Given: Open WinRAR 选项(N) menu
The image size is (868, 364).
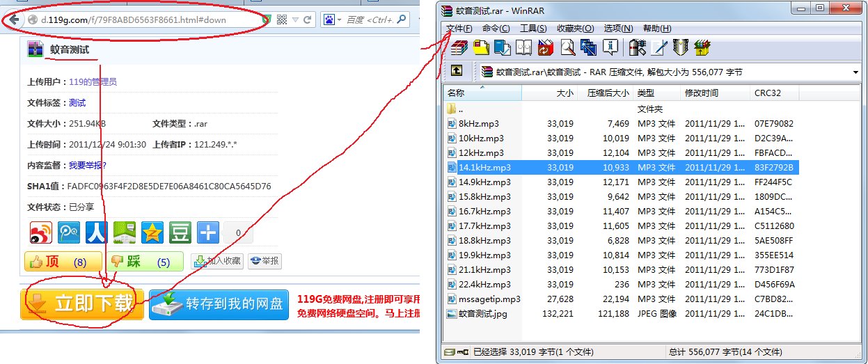Looking at the screenshot, I should pos(618,29).
